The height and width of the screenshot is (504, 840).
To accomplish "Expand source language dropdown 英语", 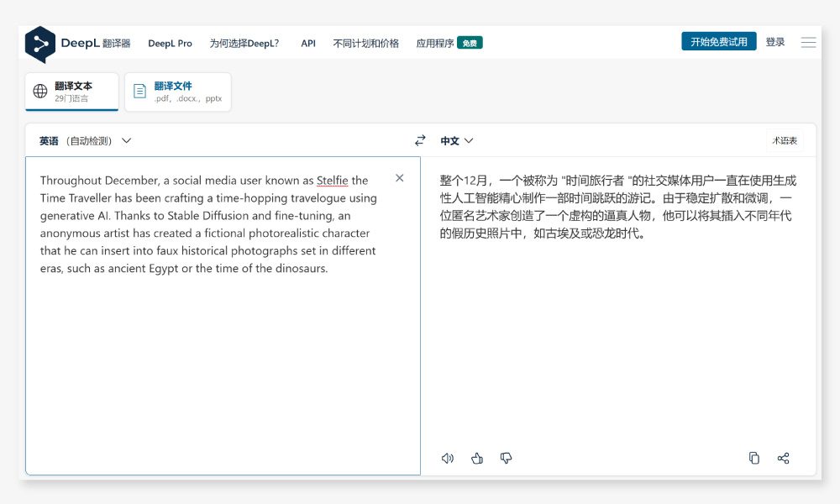I will (85, 141).
